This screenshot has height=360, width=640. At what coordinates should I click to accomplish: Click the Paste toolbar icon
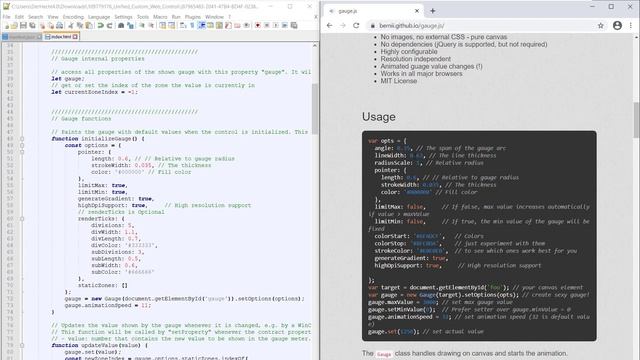pyautogui.click(x=89, y=25)
